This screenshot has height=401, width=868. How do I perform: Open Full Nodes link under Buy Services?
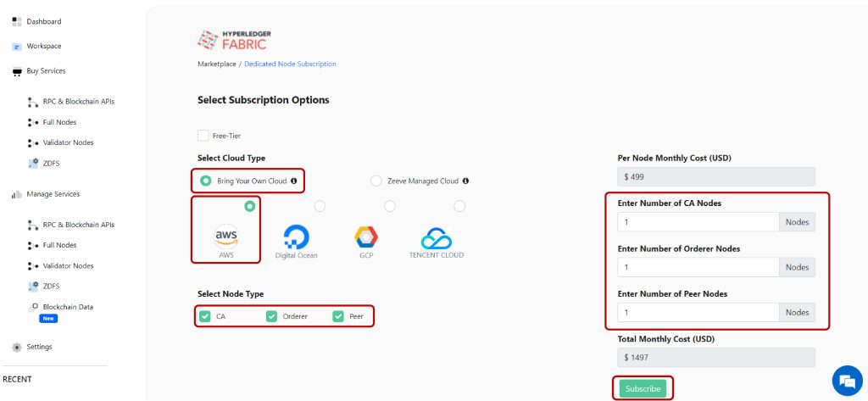tap(60, 122)
